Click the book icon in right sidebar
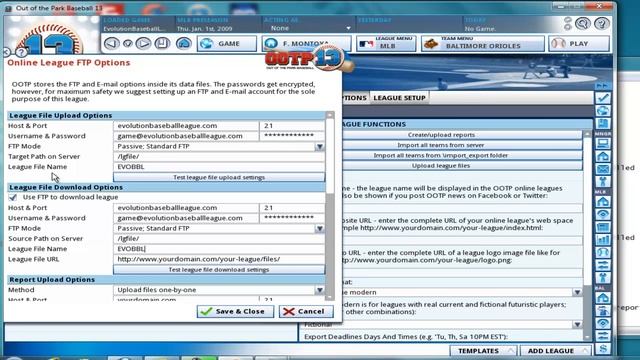Viewport: 640px width, 360px height. coord(603,123)
